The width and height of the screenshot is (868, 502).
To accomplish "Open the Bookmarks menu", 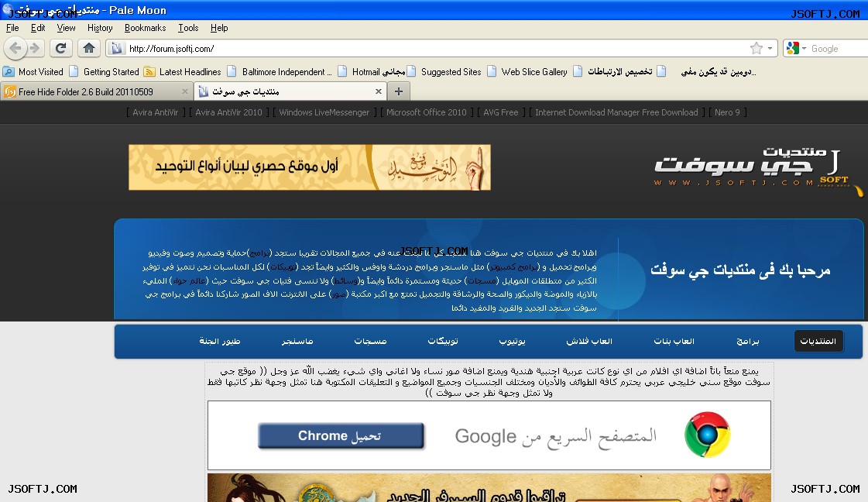I will tap(145, 28).
